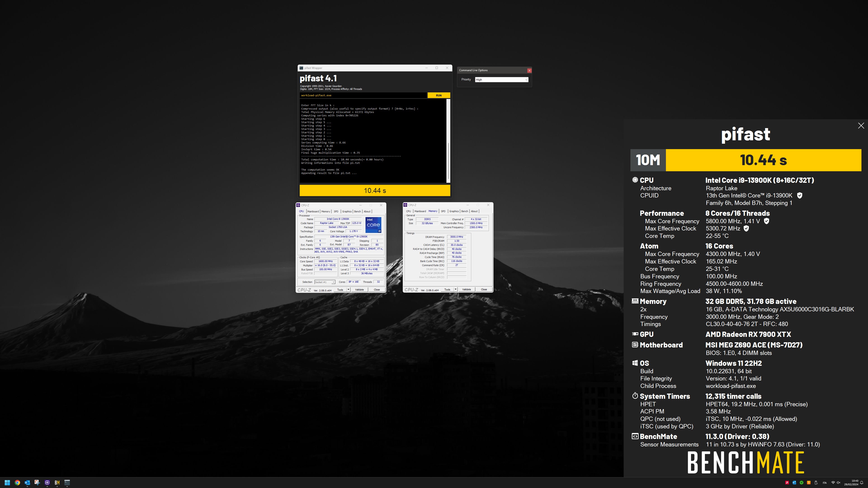Open Bench tab in right CPU-Z window
This screenshot has width=868, height=488.
pyautogui.click(x=465, y=211)
